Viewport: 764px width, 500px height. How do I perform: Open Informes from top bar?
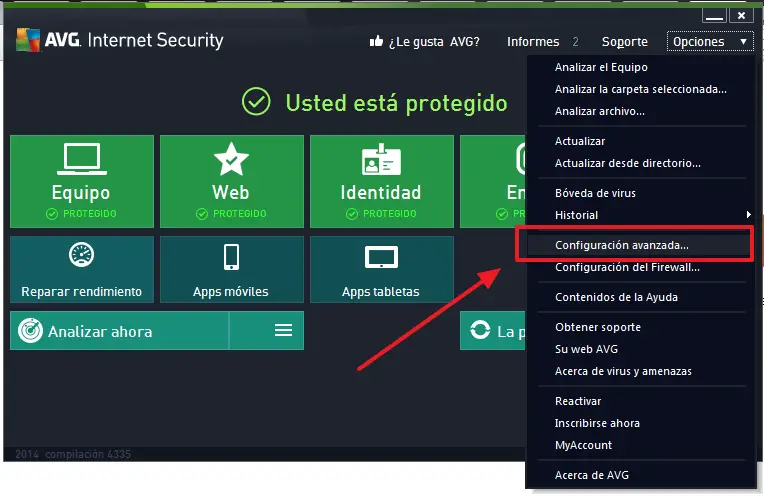tap(533, 42)
